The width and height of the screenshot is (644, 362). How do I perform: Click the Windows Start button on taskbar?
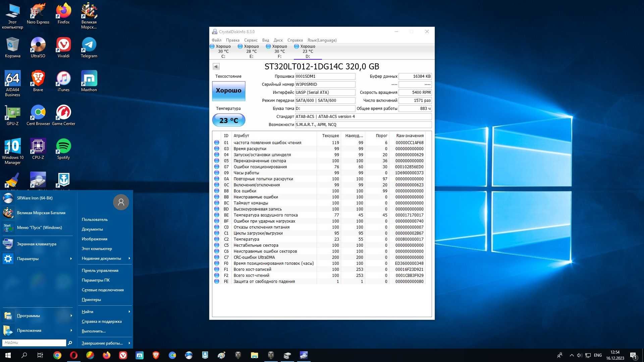coord(8,355)
